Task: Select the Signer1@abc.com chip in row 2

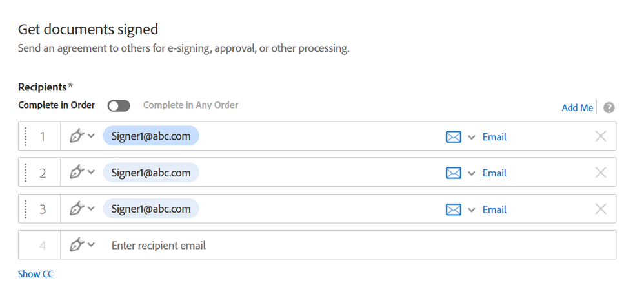Action: tap(151, 173)
